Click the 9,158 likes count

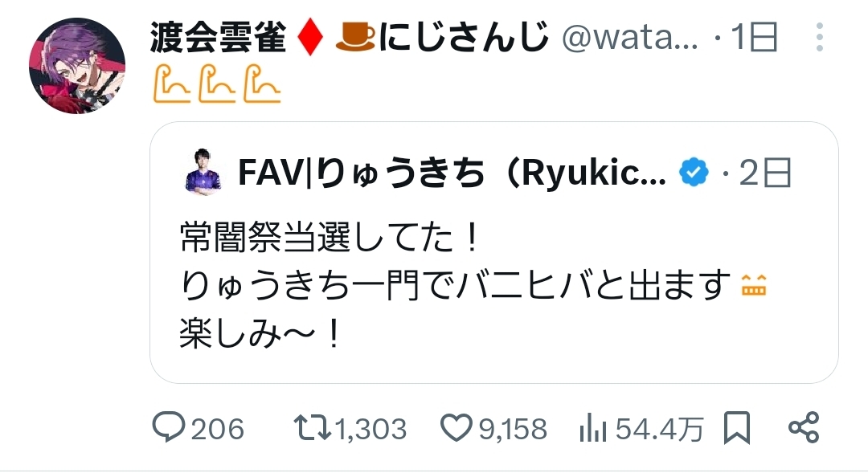(513, 430)
